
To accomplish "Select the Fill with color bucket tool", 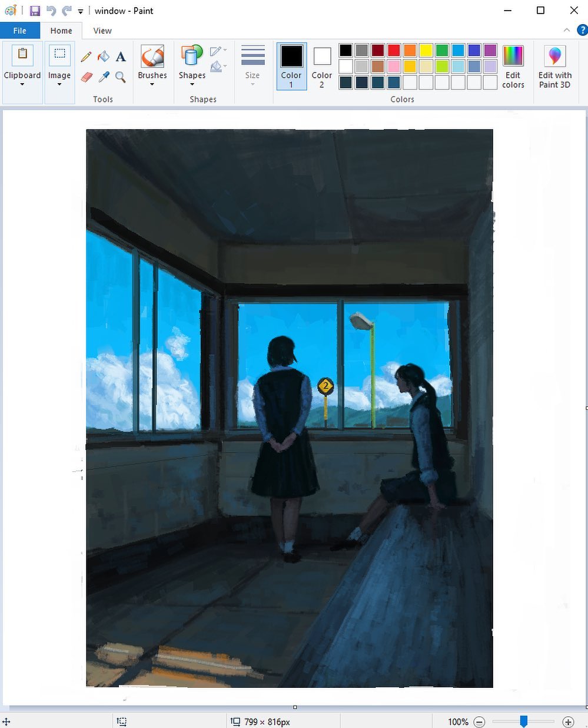I will coord(104,57).
